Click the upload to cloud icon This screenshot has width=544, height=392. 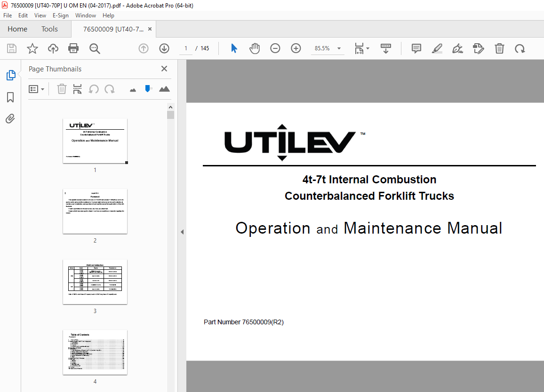click(x=53, y=48)
